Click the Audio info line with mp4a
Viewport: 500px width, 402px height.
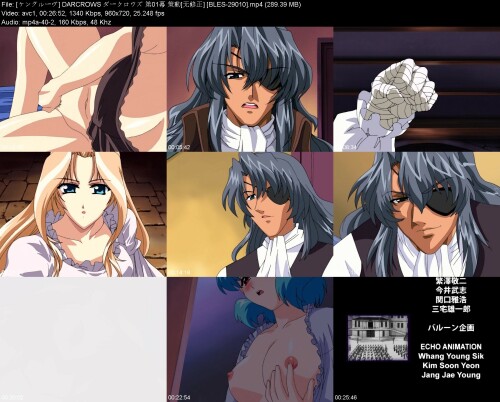click(x=56, y=22)
